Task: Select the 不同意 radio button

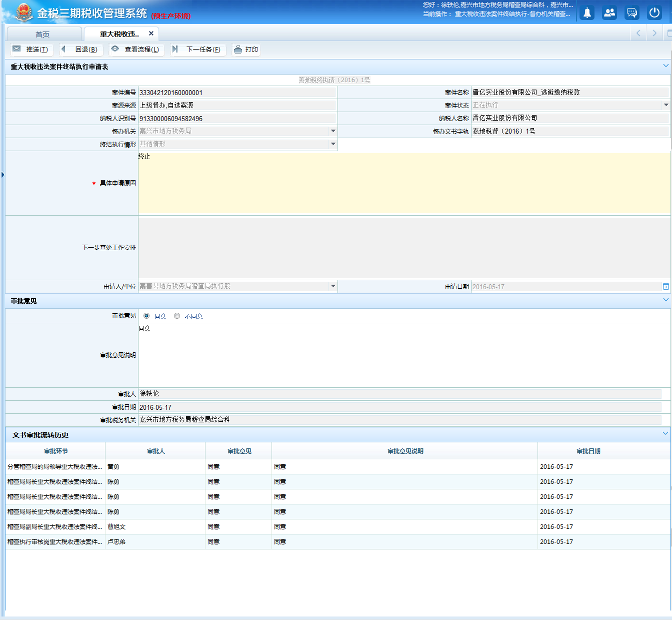Action: pyautogui.click(x=177, y=316)
